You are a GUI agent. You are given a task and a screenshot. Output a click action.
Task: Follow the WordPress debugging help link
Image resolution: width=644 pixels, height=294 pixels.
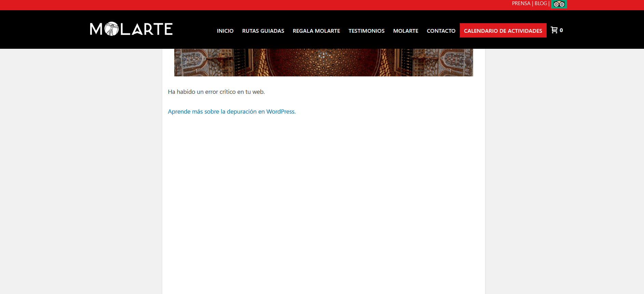(x=232, y=112)
